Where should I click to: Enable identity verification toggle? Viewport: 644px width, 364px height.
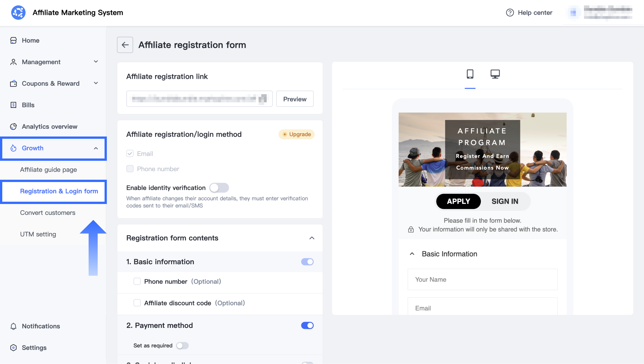[x=219, y=188]
